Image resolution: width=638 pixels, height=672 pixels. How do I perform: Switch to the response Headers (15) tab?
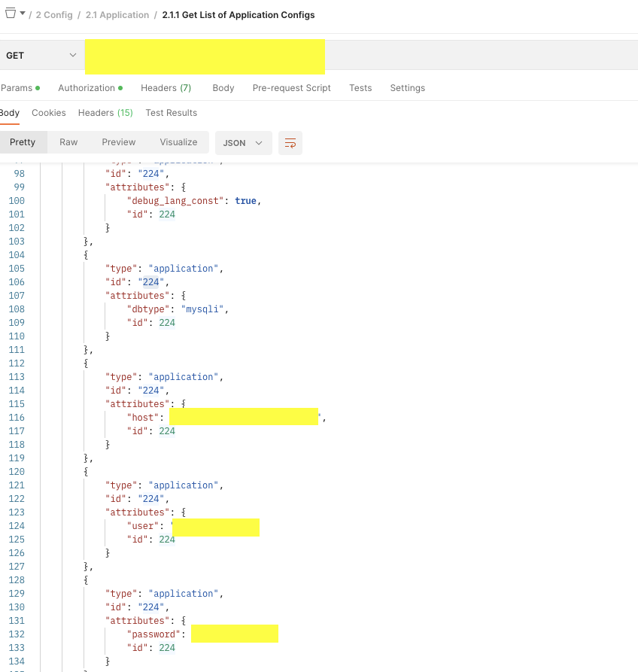pos(105,113)
